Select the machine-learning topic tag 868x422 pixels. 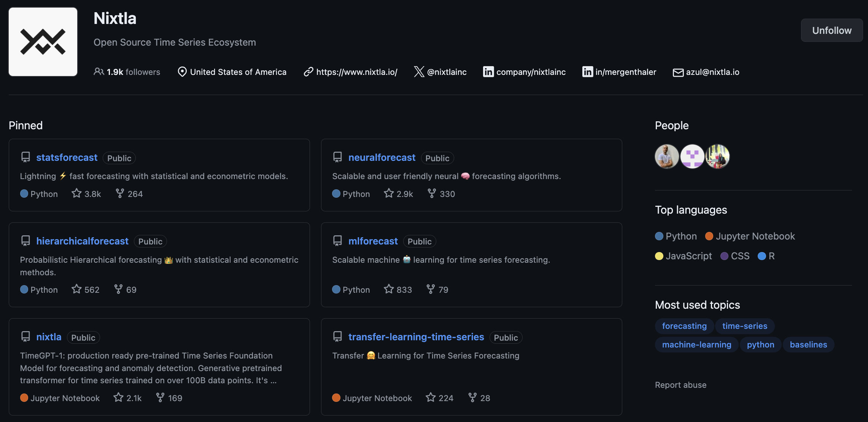(x=696, y=344)
